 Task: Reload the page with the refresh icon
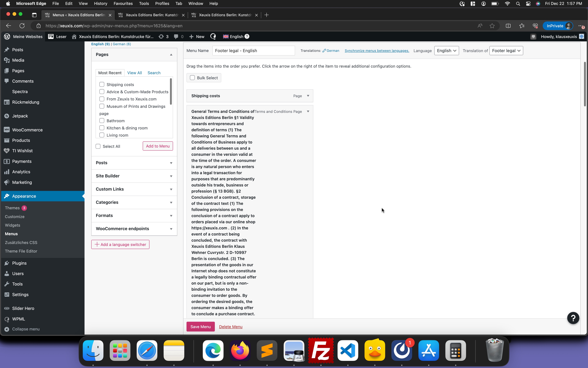click(22, 26)
